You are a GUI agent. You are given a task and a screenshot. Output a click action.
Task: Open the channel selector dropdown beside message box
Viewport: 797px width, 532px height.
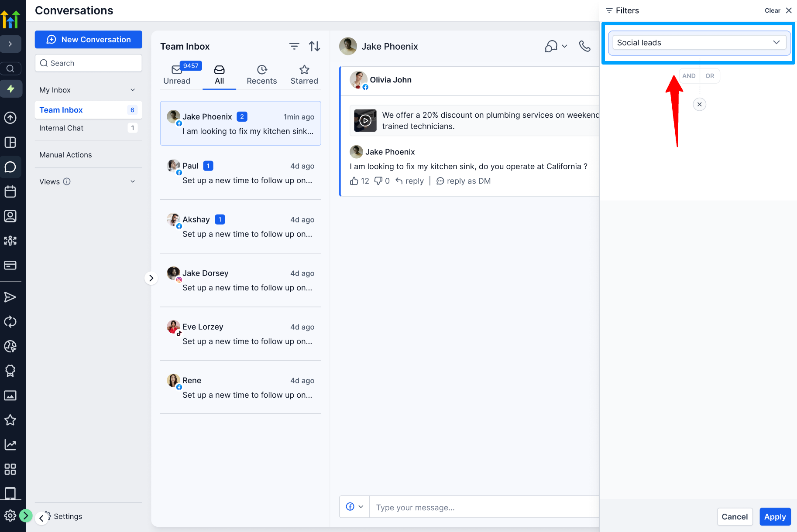tap(354, 507)
